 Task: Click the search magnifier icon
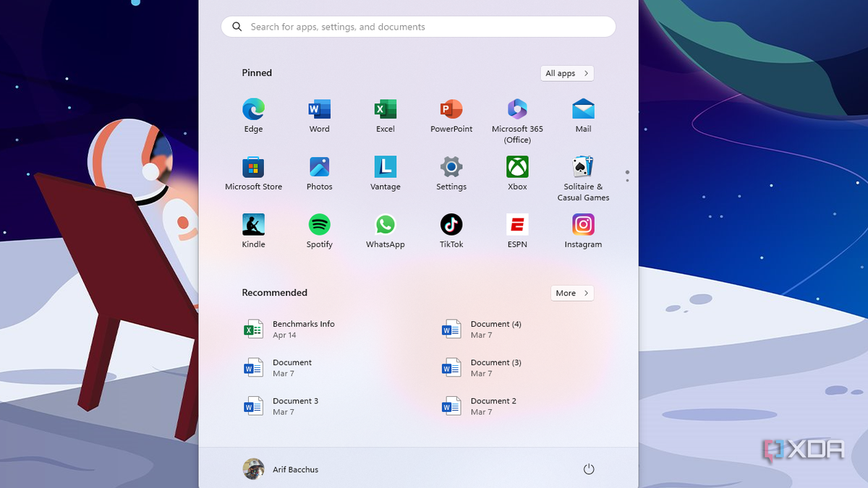(237, 27)
